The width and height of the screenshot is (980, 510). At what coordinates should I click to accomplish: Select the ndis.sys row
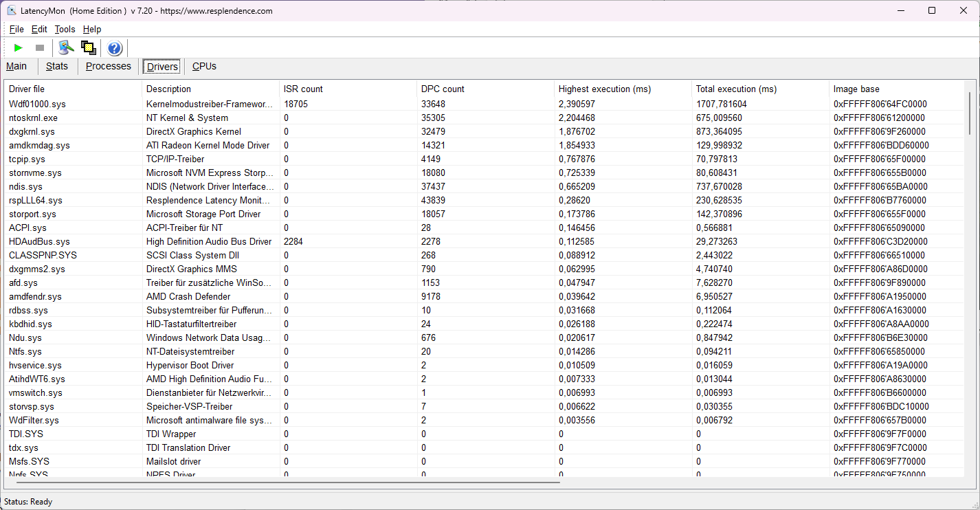pos(485,186)
